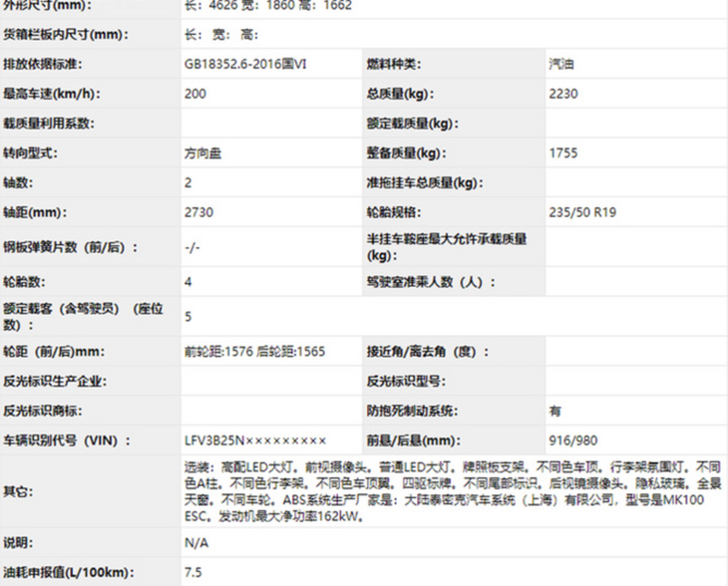
Task: Select the 钢板弹簧片数（前/后） label
Action: [x=71, y=247]
